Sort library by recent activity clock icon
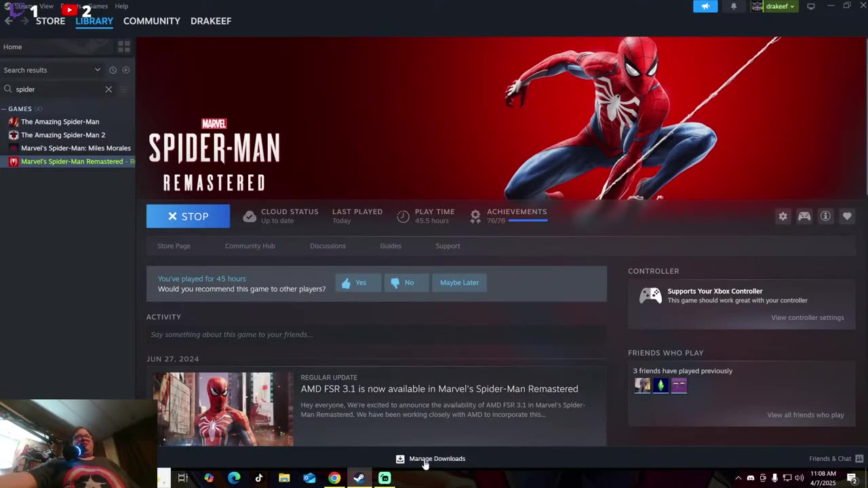 coord(113,70)
